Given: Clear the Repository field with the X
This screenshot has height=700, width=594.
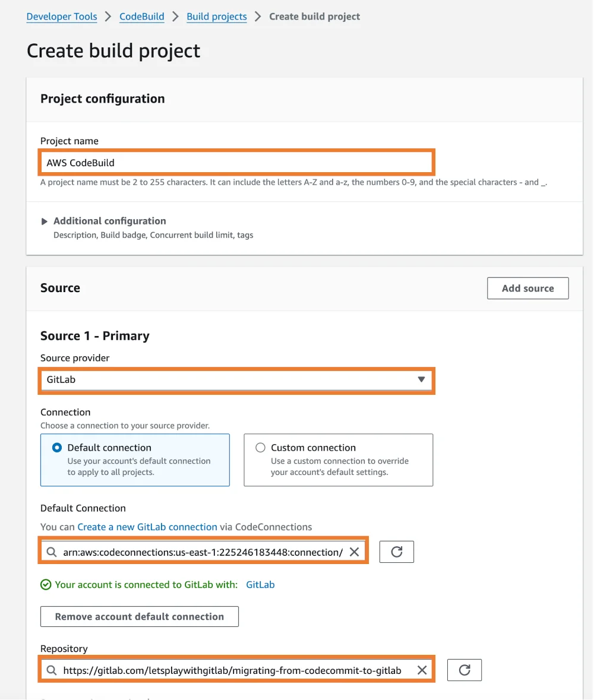Looking at the screenshot, I should [422, 670].
